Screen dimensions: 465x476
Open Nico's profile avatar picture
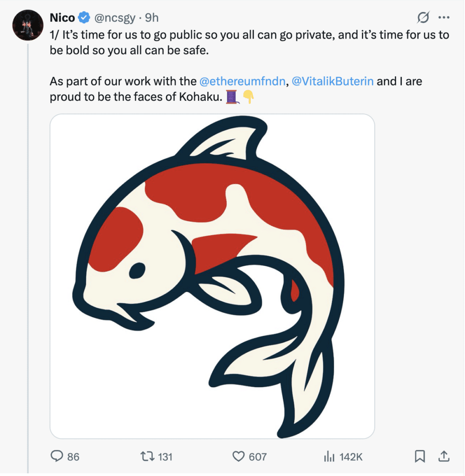28,25
